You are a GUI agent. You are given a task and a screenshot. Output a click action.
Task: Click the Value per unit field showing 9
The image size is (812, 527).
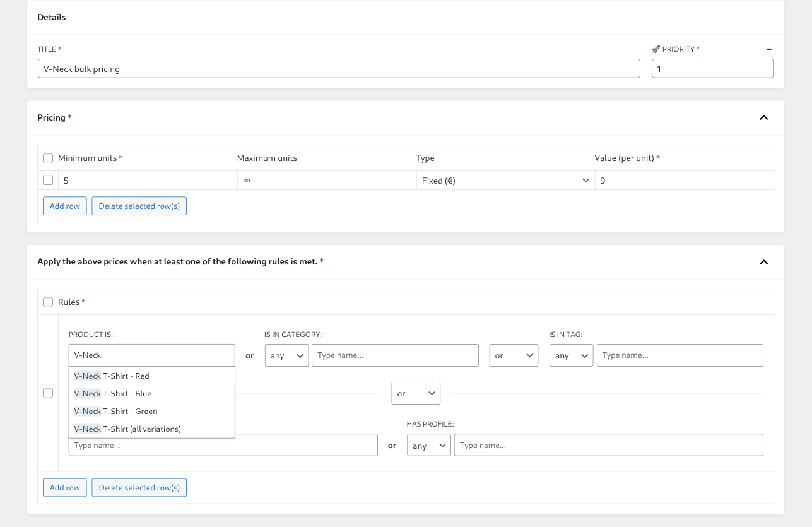click(684, 181)
